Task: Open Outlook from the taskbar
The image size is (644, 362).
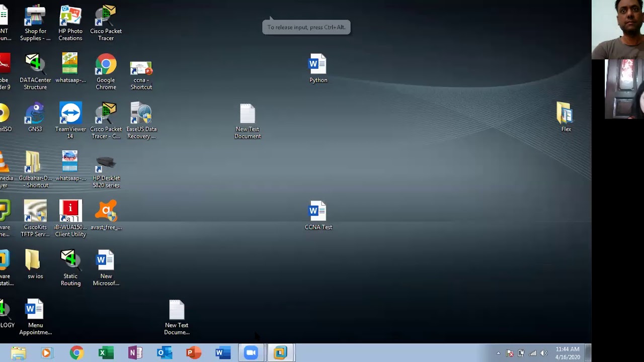Action: click(x=164, y=353)
